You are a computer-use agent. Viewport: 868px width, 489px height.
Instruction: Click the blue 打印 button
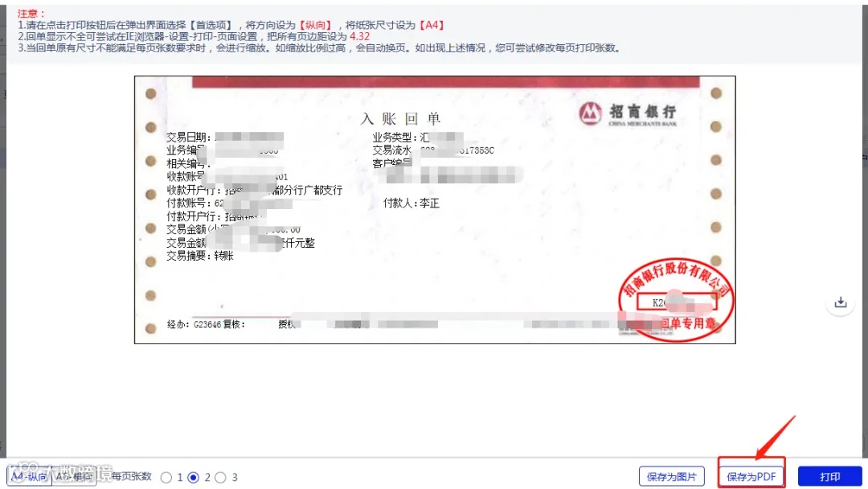pos(829,476)
